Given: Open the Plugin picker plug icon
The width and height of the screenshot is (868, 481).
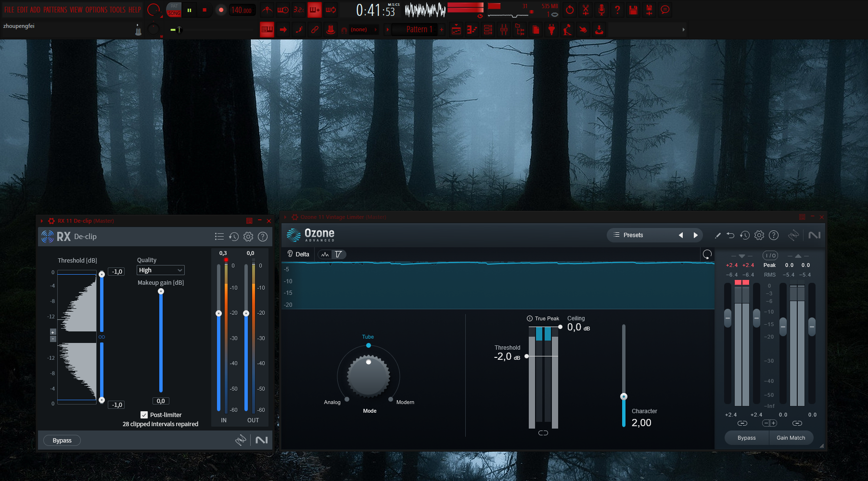Looking at the screenshot, I should (x=551, y=30).
